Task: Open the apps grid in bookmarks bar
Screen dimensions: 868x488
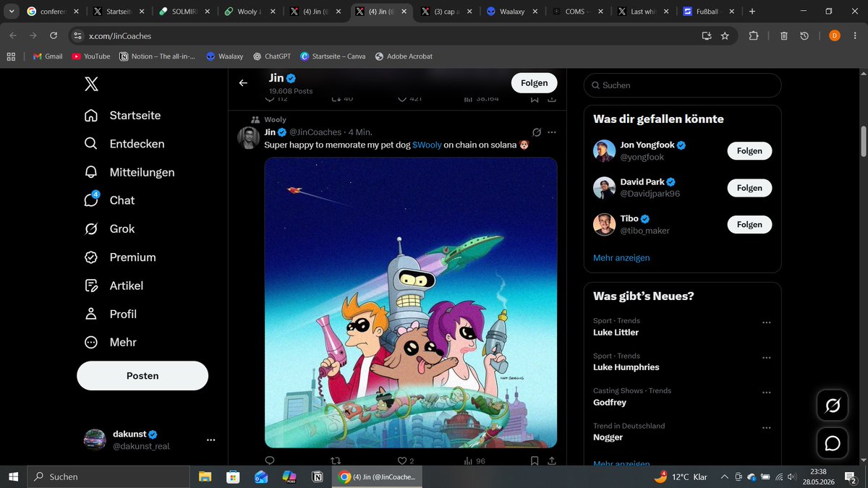Action: (x=11, y=56)
